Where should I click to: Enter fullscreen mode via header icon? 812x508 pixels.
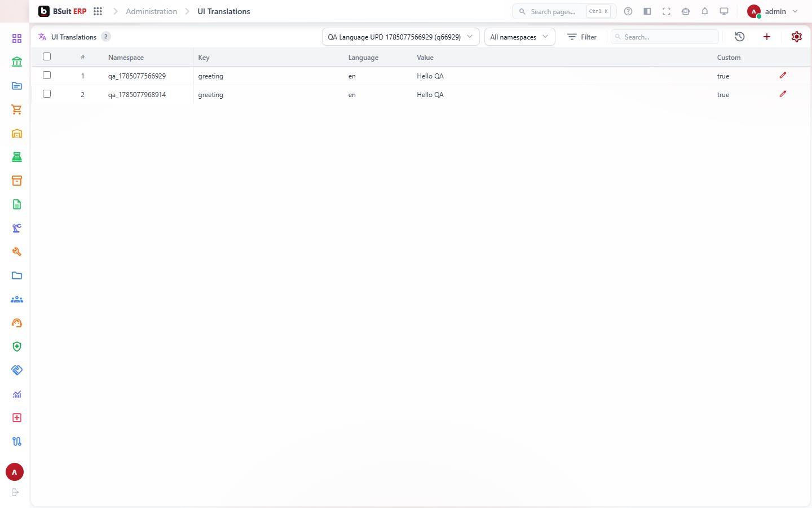tap(667, 11)
